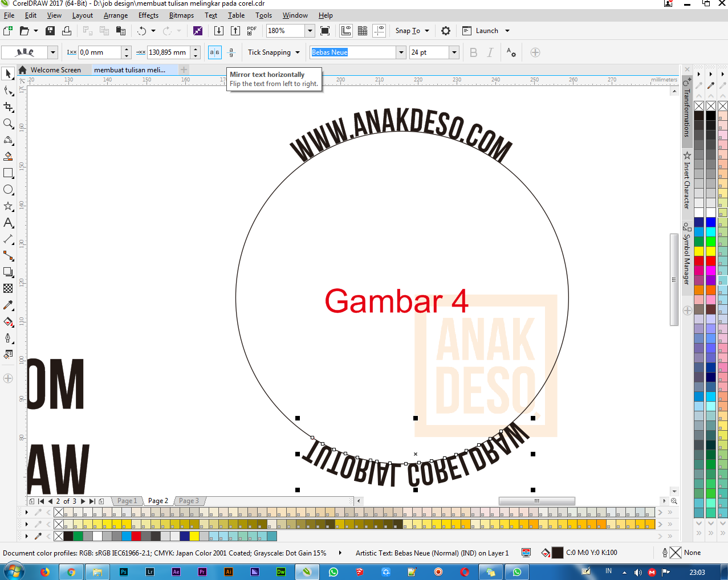Pick the Color Eyedropper tool

point(8,305)
